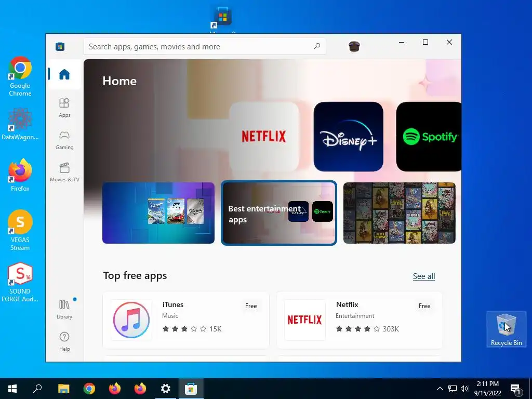Open the Gaming section in sidebar
Screen dimensions: 532x399
coord(64,140)
